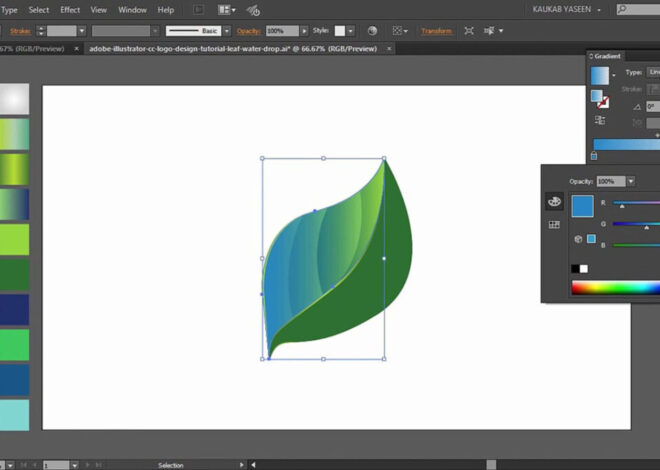Select the lime green solid swatch

coord(14,239)
